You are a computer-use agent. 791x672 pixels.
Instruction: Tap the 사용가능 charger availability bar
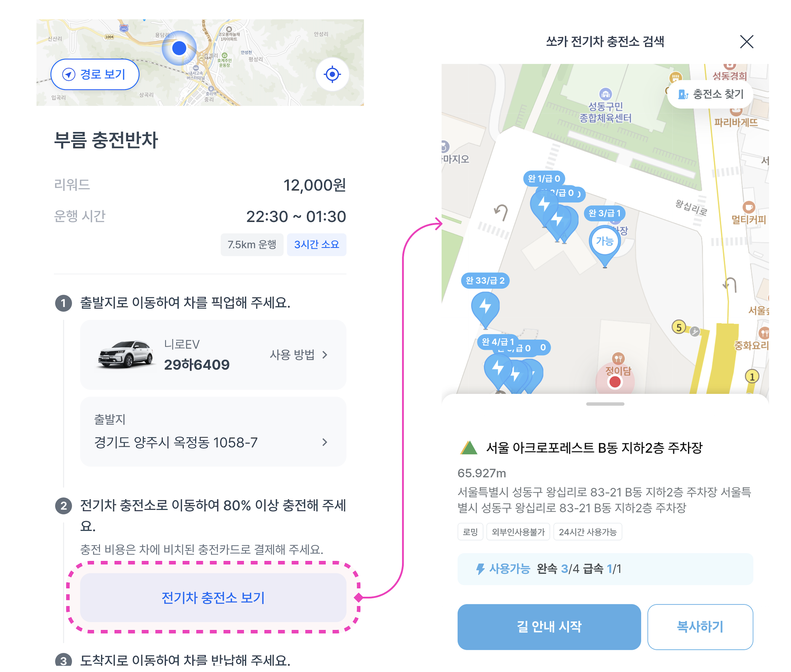click(x=605, y=569)
